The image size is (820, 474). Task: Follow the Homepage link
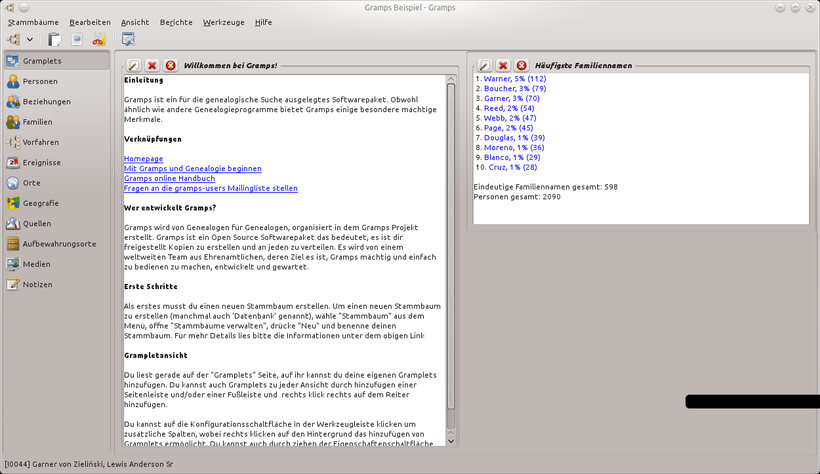143,159
